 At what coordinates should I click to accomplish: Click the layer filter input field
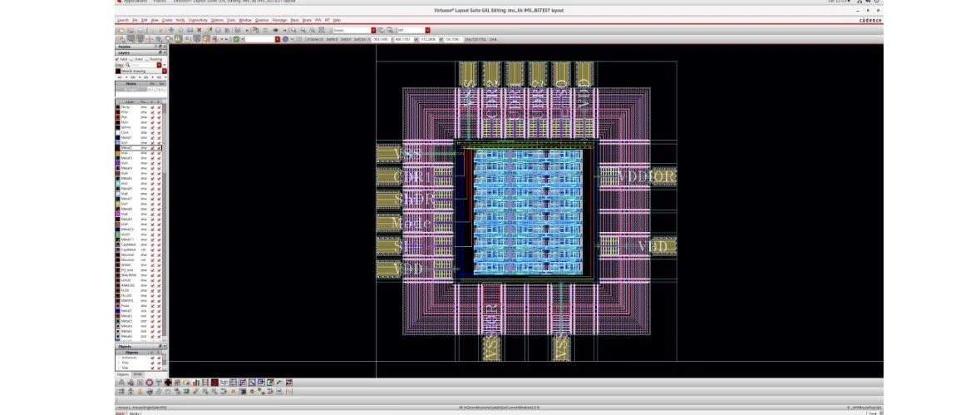(143, 65)
